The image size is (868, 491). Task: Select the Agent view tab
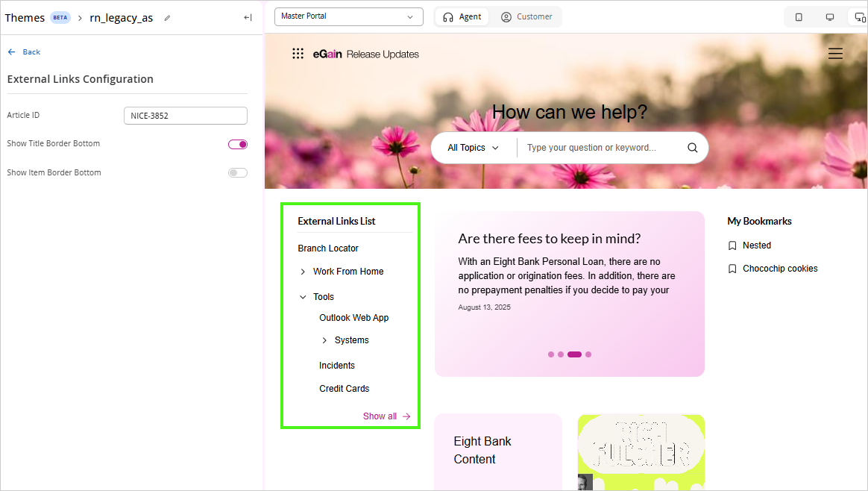coord(462,16)
